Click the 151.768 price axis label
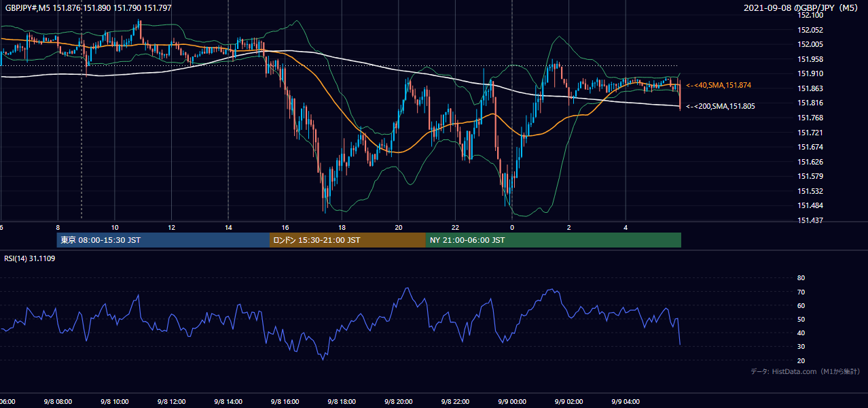The height and width of the screenshot is (408, 868). coord(810,118)
